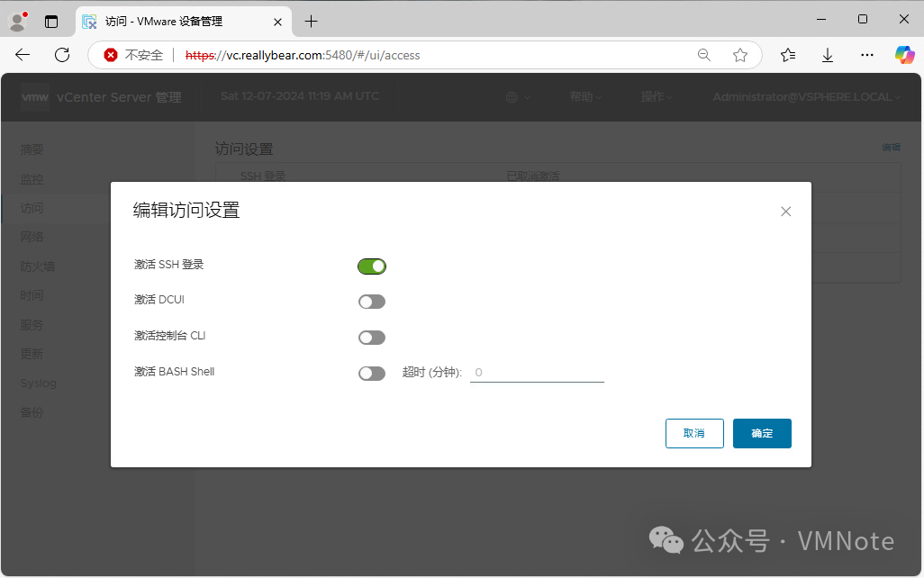Add page to favorites with star icon
Screen dimensions: 924x578
(x=740, y=55)
